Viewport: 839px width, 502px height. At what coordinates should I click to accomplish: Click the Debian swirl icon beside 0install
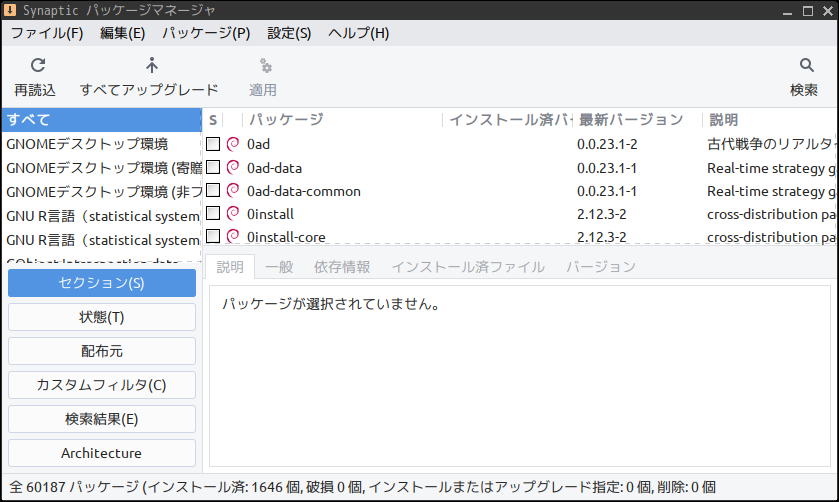coord(233,214)
